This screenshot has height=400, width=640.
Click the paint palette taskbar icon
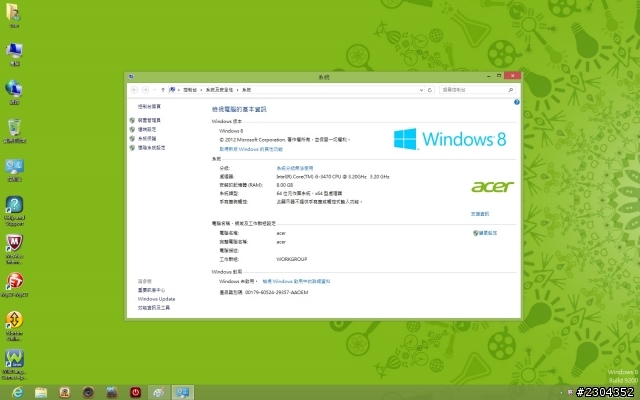(x=159, y=393)
